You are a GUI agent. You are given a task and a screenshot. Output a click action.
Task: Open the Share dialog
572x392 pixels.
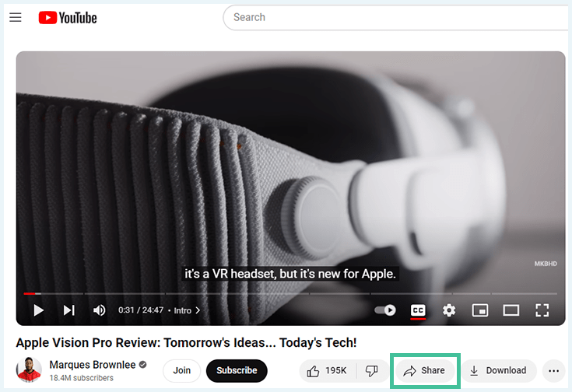tap(425, 371)
